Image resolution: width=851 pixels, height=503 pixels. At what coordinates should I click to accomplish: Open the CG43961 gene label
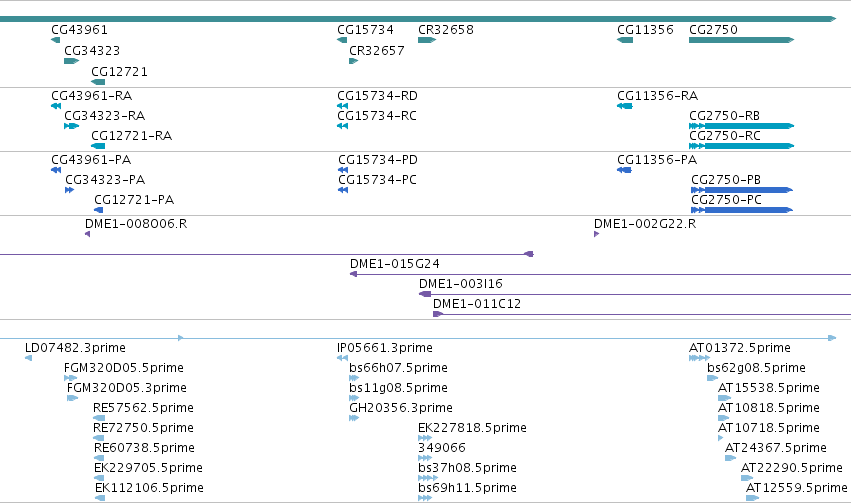[x=79, y=29]
